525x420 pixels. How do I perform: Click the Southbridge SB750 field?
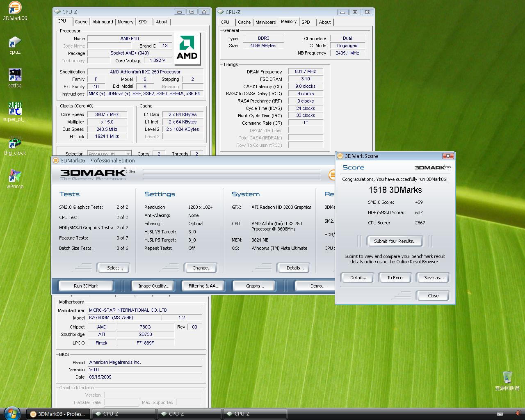coord(145,334)
